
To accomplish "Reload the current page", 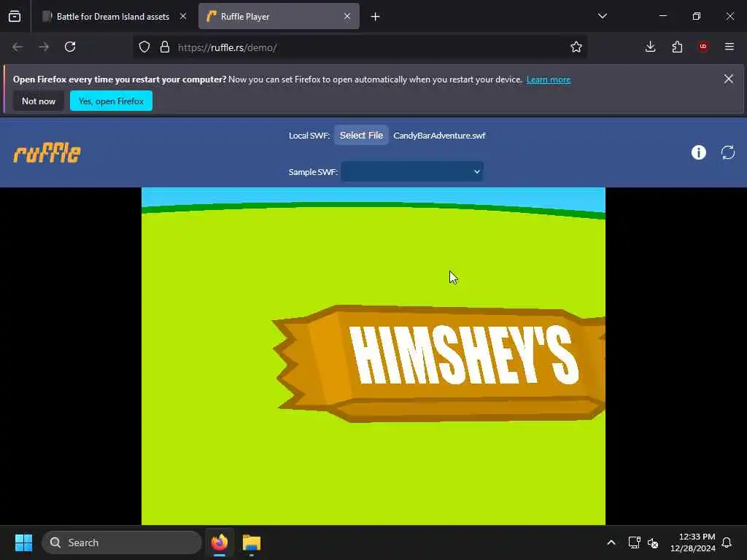I will click(70, 47).
